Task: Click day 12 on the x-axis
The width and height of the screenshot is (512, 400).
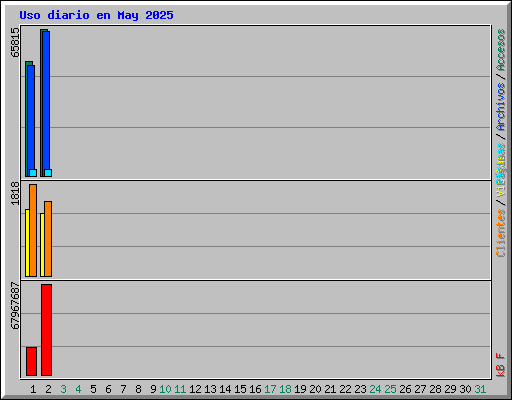Action: coord(195,389)
